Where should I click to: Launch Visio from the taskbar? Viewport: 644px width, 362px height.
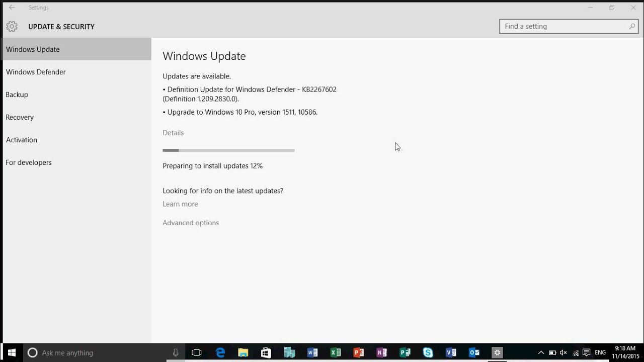pyautogui.click(x=451, y=353)
